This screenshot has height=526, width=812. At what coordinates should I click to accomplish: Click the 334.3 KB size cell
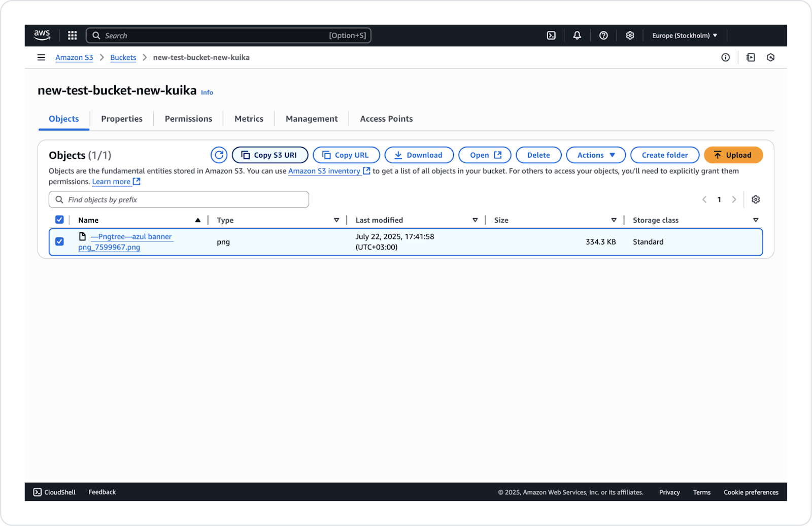601,242
